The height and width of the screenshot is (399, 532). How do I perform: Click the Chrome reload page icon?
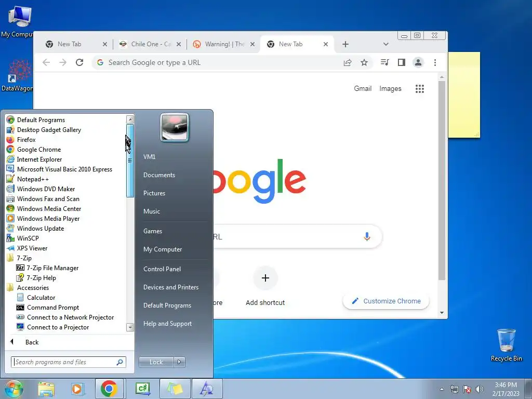click(x=79, y=62)
